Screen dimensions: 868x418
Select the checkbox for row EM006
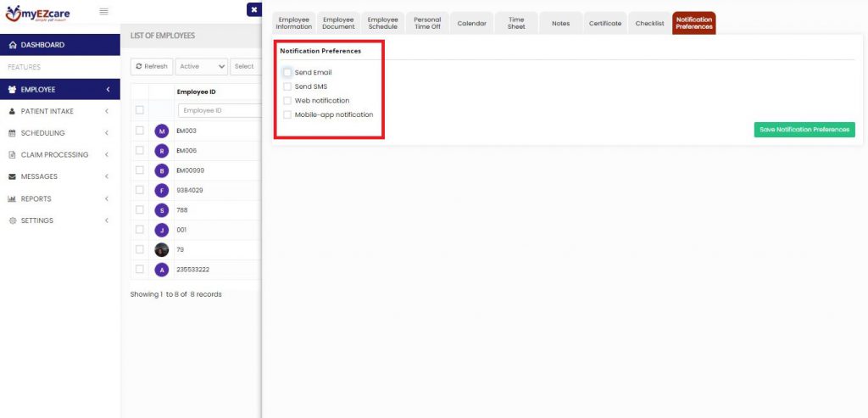140,151
